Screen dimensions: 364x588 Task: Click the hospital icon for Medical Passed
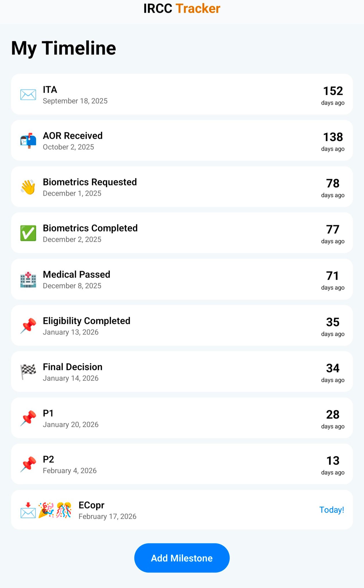click(x=28, y=280)
